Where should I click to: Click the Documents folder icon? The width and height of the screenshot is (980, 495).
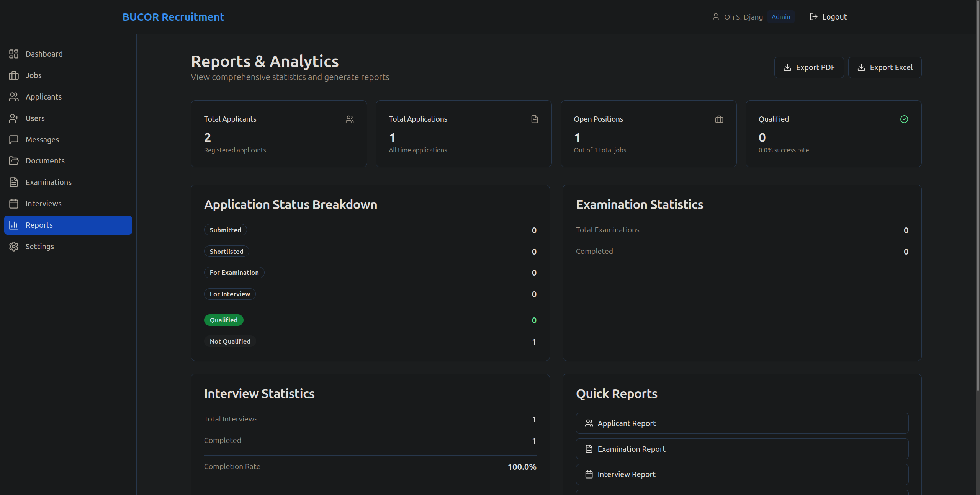tap(14, 161)
